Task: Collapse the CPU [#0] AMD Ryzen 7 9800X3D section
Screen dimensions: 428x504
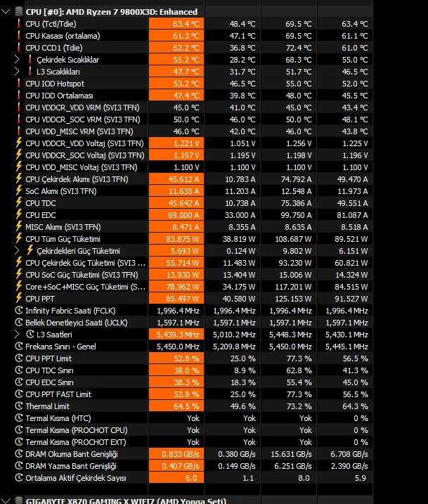Action: (x=6, y=12)
